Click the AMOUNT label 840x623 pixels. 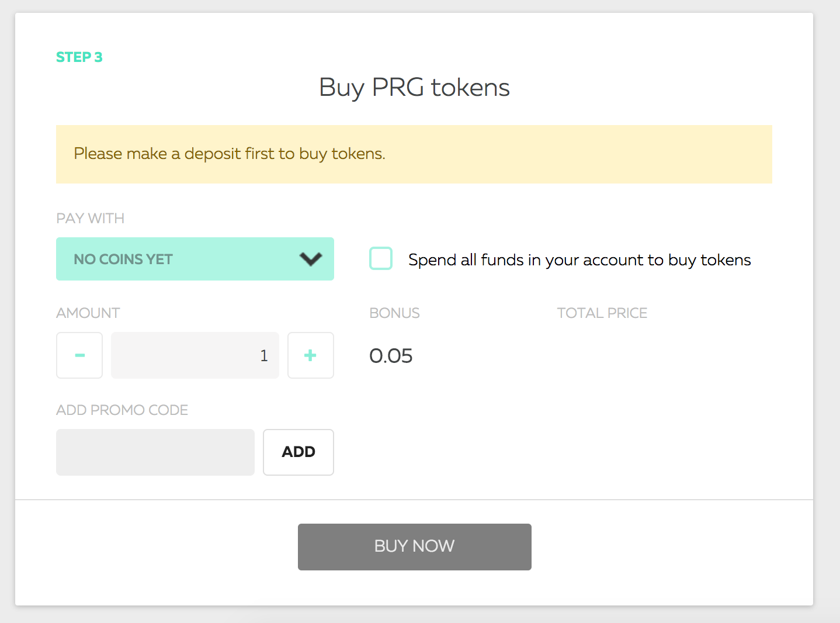click(x=88, y=313)
